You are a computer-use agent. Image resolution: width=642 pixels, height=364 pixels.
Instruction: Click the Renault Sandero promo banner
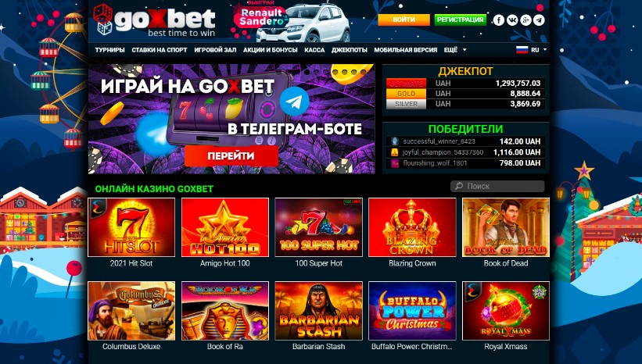click(291, 21)
